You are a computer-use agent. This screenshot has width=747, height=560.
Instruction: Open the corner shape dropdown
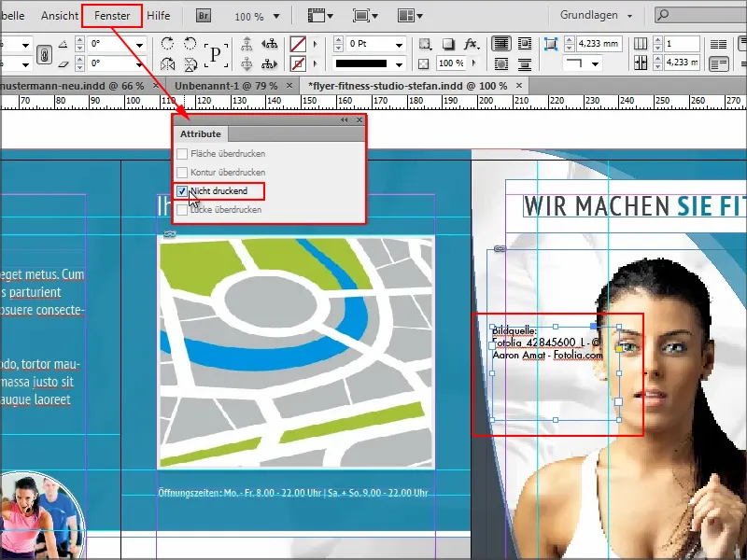point(595,63)
